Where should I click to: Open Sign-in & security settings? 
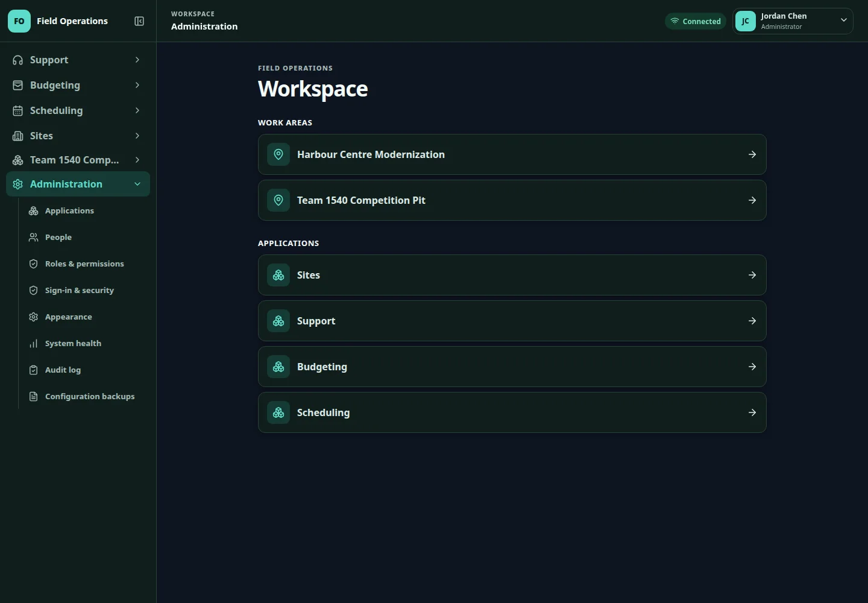[x=86, y=290]
